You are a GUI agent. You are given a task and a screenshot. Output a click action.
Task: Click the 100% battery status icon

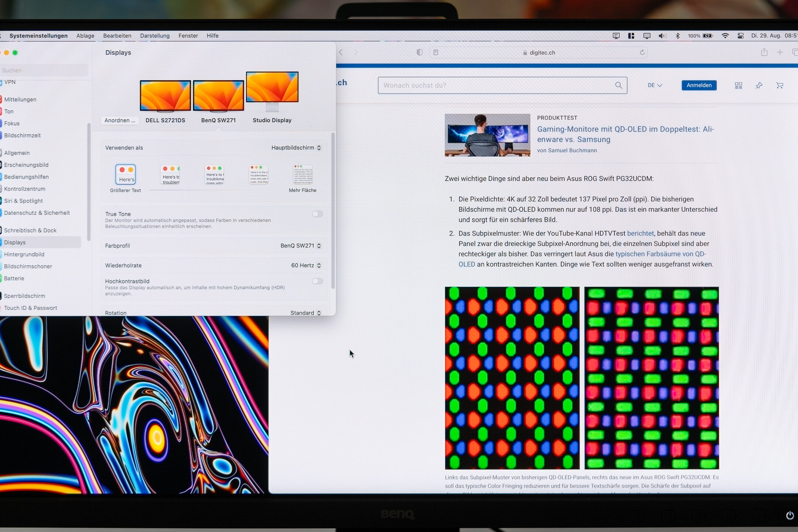coord(700,36)
